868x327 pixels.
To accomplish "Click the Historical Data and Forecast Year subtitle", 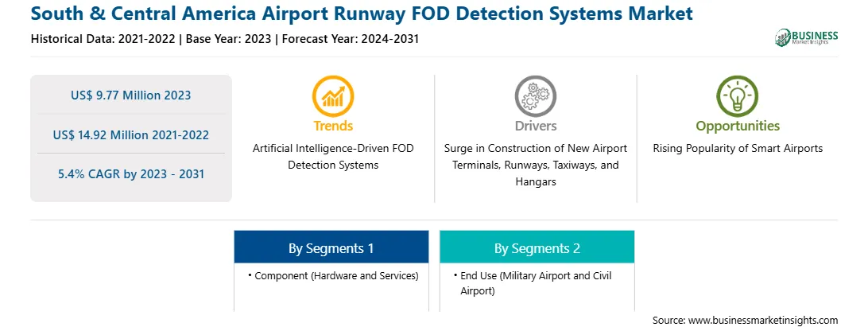I will point(225,39).
